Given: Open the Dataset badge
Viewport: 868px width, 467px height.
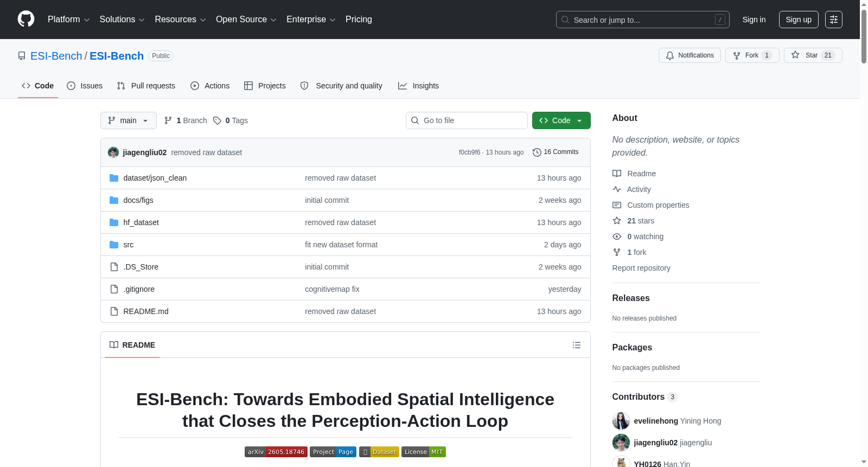Looking at the screenshot, I should pyautogui.click(x=379, y=452).
